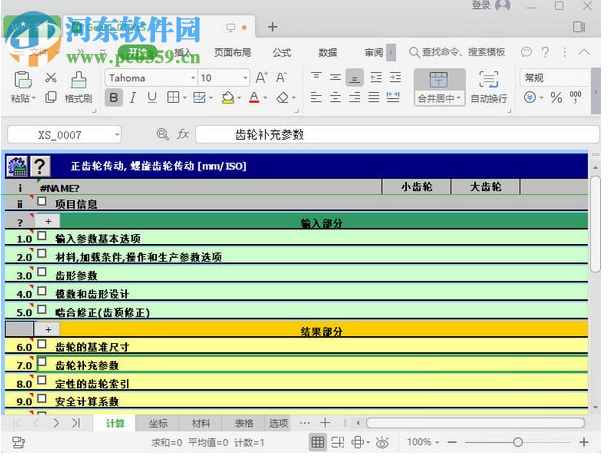This screenshot has width=616, height=463.
Task: Click the add new sheet plus button
Action: pos(325,423)
